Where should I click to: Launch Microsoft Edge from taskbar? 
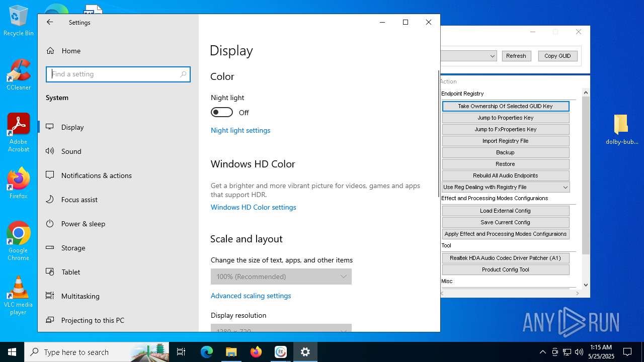pos(207,352)
